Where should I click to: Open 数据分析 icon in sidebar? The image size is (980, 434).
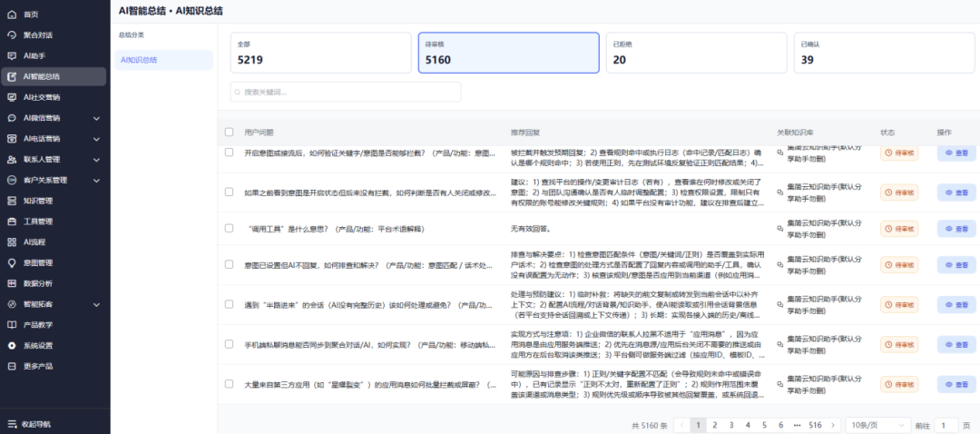tap(11, 283)
